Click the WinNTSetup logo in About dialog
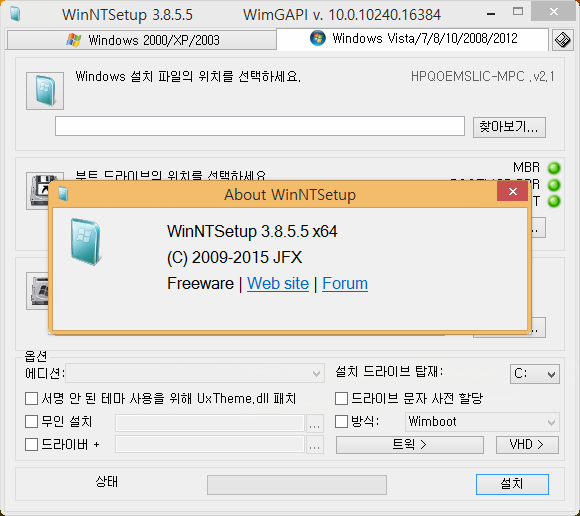The width and height of the screenshot is (580, 516). coord(85,242)
